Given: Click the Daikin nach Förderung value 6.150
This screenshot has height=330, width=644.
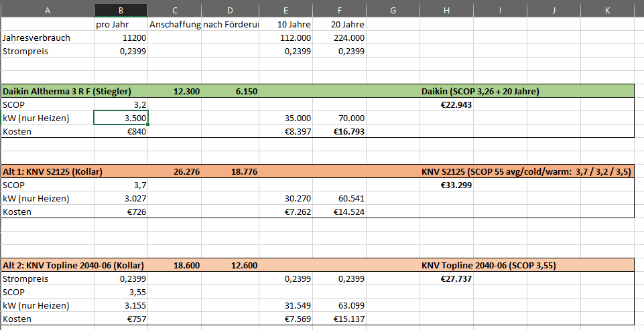Looking at the screenshot, I should [230, 91].
